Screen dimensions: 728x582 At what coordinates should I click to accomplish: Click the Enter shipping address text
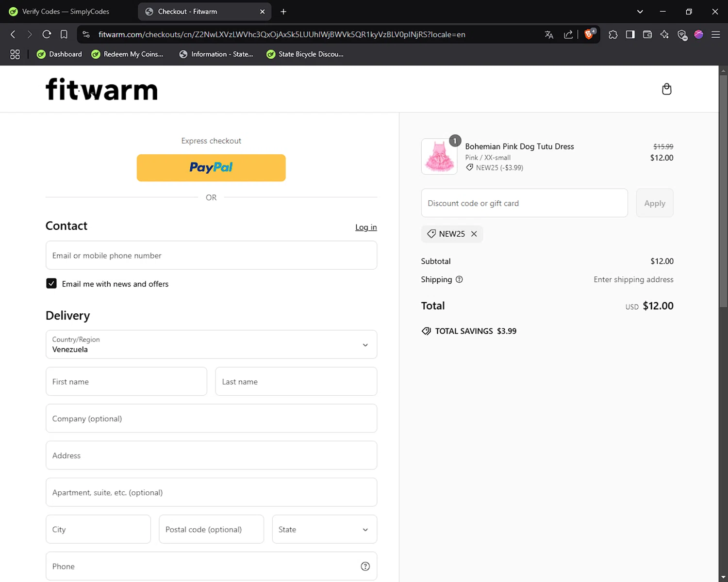click(x=633, y=279)
